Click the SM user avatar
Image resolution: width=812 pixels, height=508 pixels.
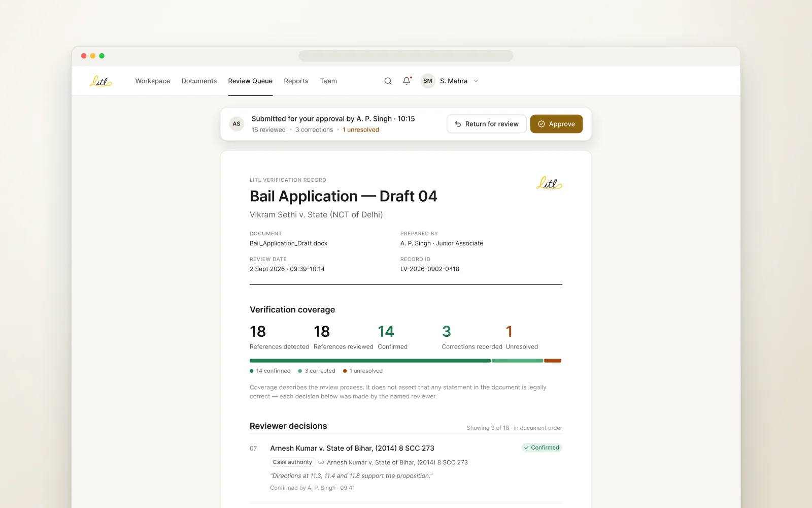tap(428, 81)
